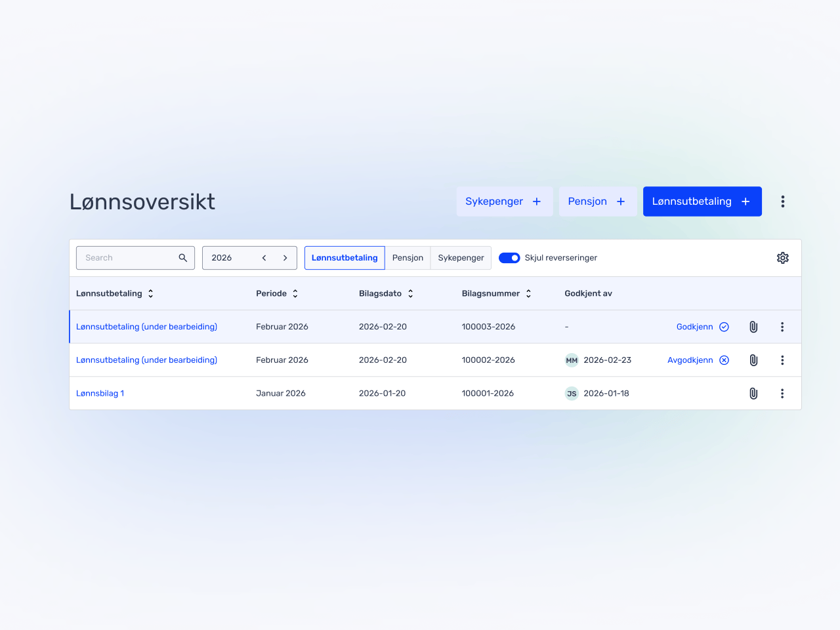Screen dimensions: 840x630
Task: Advance to next year after 2026
Action: (x=285, y=258)
